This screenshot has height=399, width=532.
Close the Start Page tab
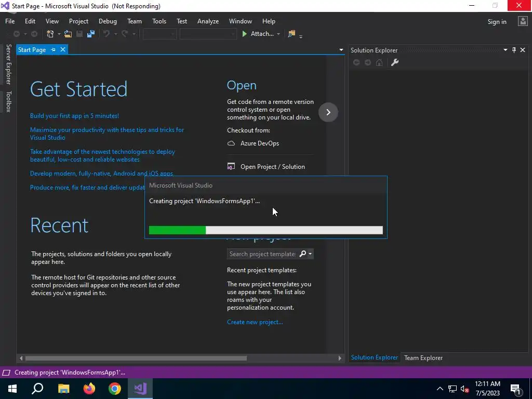63,49
